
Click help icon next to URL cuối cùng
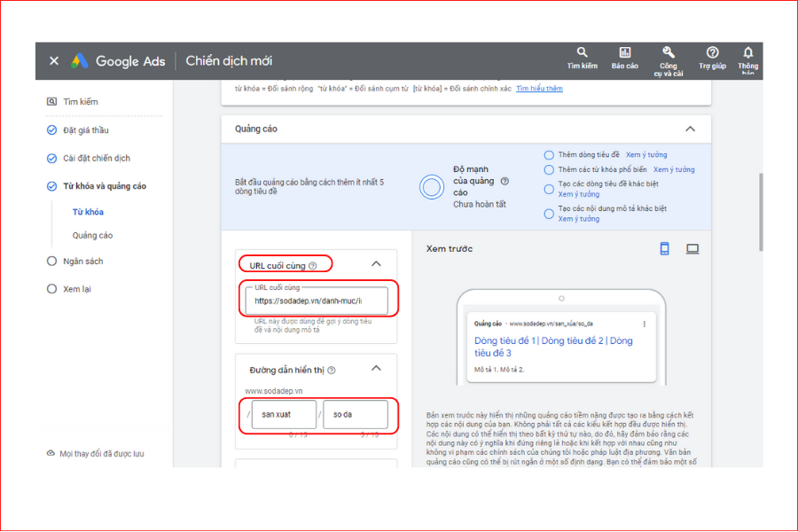click(313, 266)
